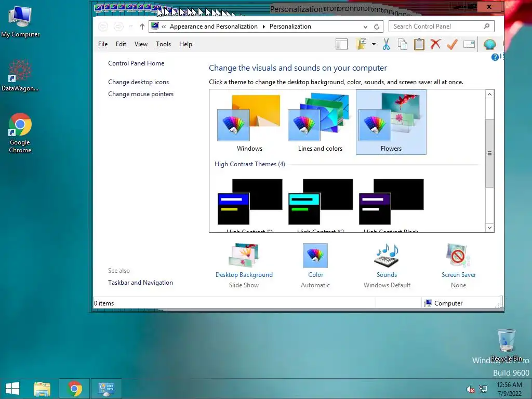Click the 0 items status text
This screenshot has height=399, width=532.
point(104,303)
